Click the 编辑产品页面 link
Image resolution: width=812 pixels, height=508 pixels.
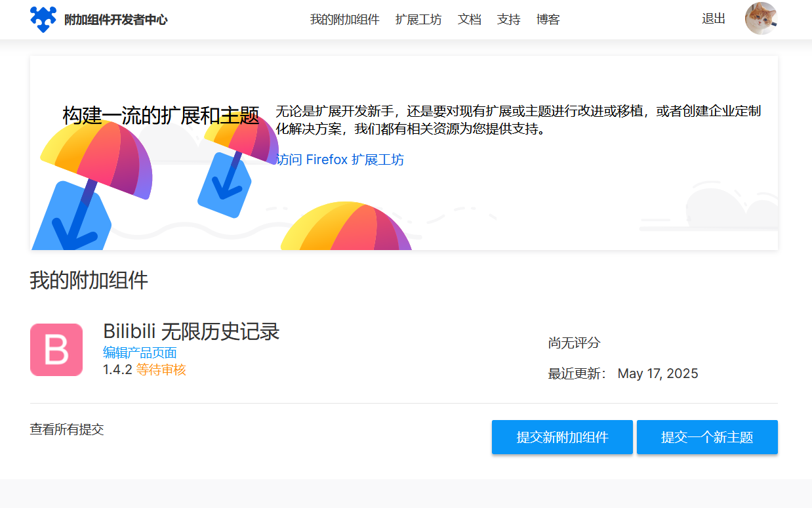(140, 353)
